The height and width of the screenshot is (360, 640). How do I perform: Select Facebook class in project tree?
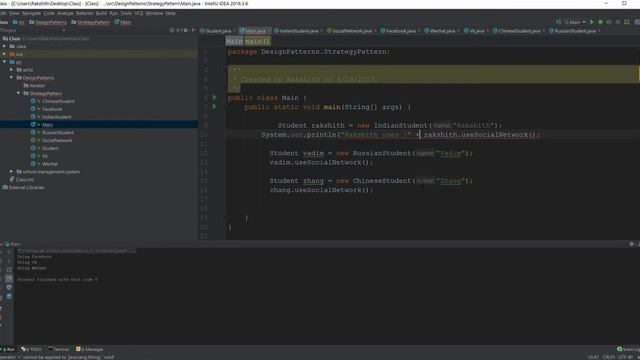click(x=52, y=109)
